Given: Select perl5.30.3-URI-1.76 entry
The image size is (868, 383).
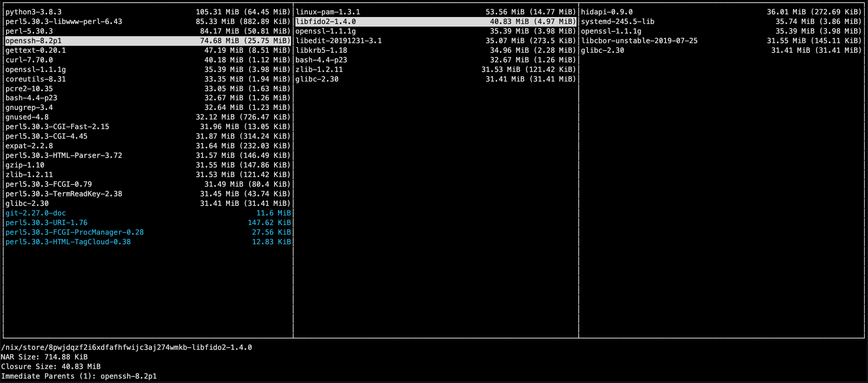Looking at the screenshot, I should pyautogui.click(x=148, y=222).
